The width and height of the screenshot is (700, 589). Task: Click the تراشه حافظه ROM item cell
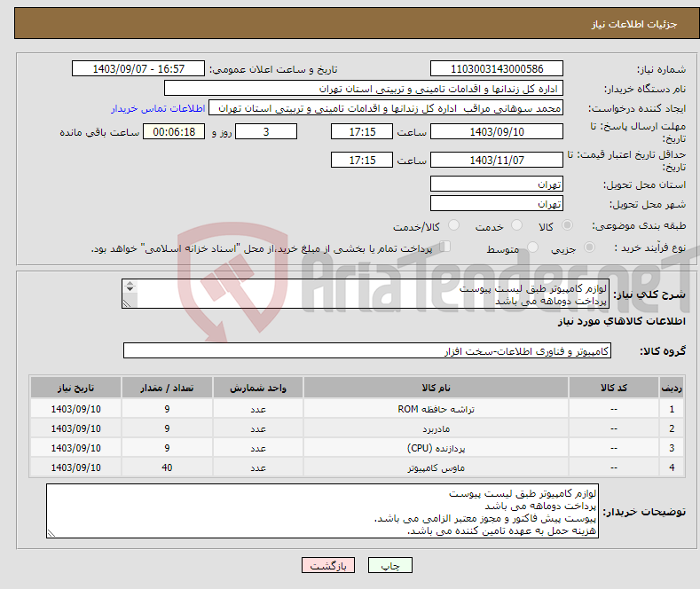coord(436,409)
